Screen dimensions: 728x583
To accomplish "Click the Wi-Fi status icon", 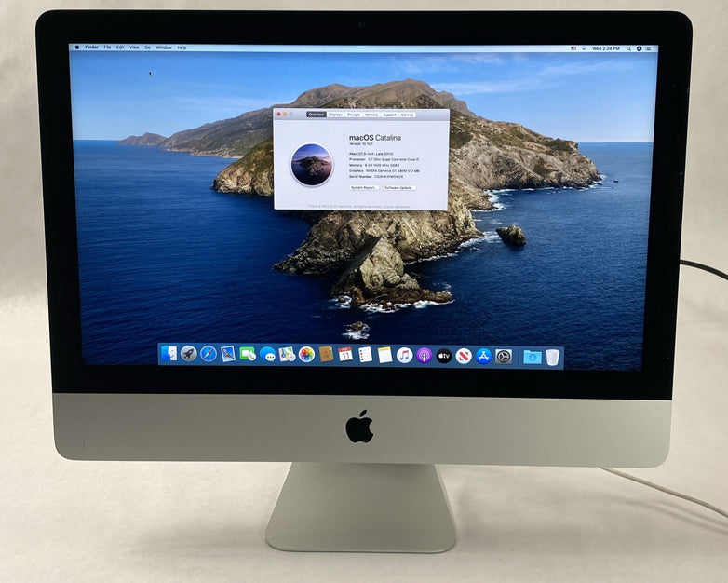I will coord(584,48).
